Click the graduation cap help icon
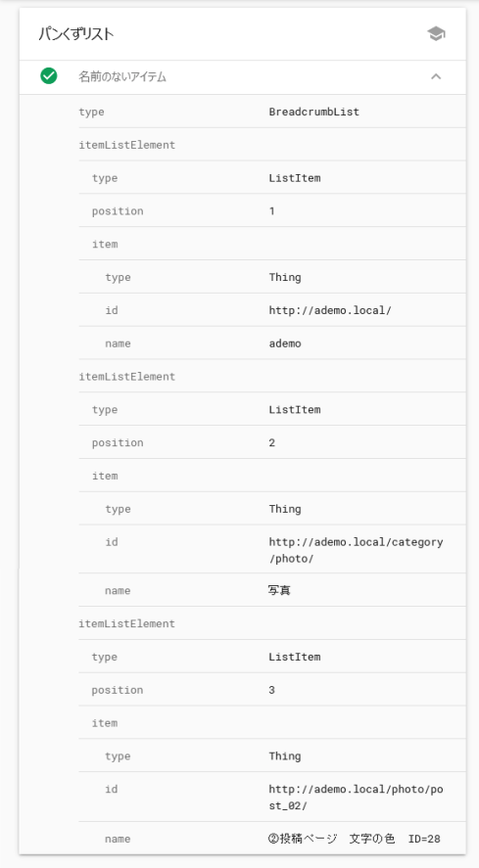 click(436, 34)
